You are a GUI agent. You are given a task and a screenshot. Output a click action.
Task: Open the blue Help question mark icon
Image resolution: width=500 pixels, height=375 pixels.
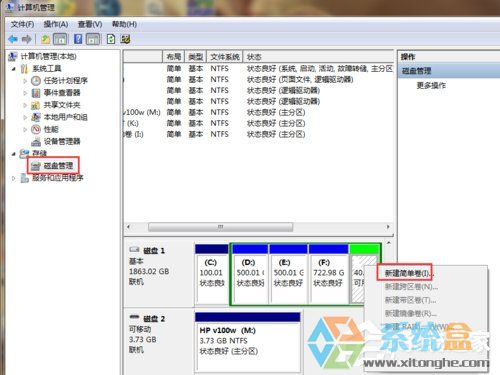[78, 39]
